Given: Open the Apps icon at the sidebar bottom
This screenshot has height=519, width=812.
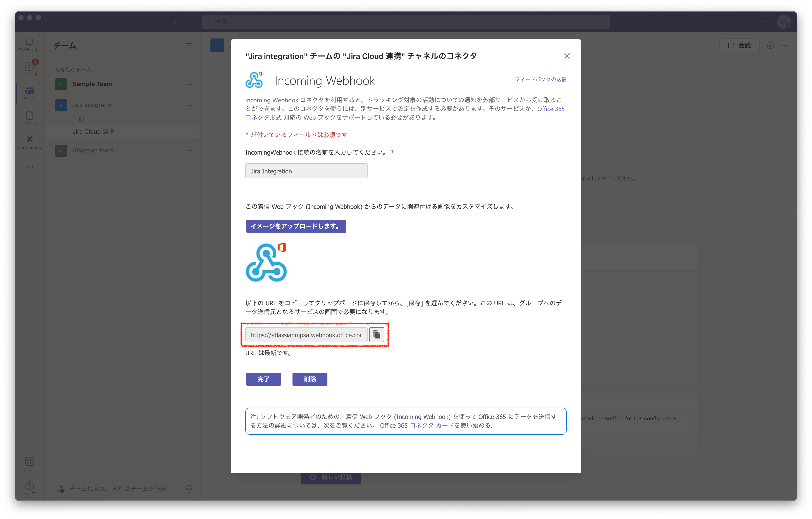Looking at the screenshot, I should [30, 464].
